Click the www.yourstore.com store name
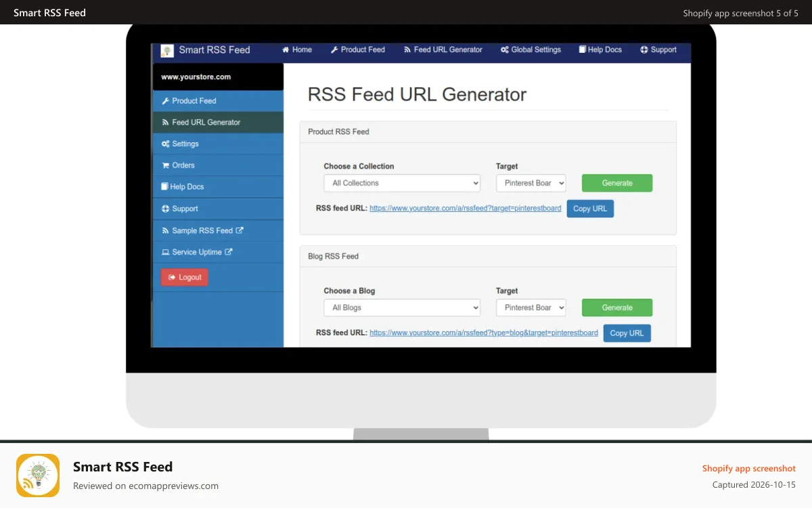Screen dimensions: 812x508 196,77
